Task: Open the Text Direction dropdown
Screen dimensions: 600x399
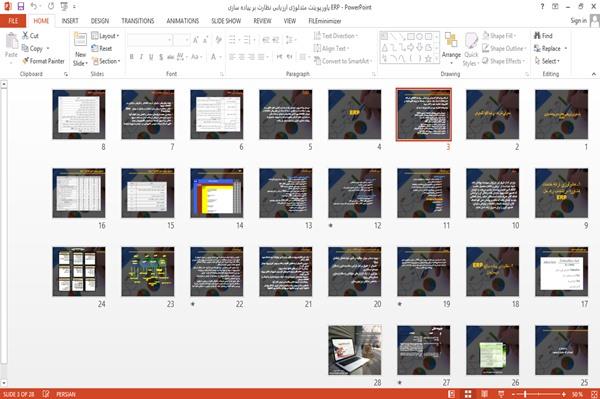Action: tap(336, 36)
